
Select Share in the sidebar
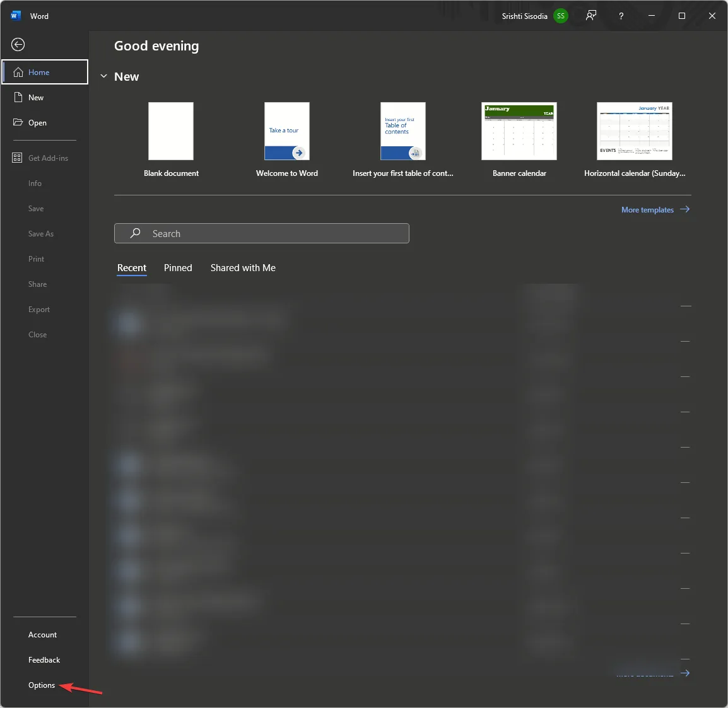(x=37, y=284)
